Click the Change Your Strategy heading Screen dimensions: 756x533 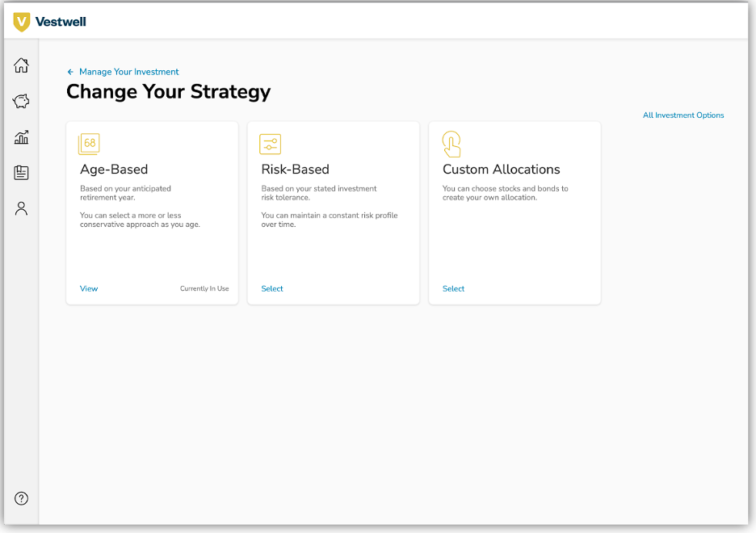[x=168, y=92]
